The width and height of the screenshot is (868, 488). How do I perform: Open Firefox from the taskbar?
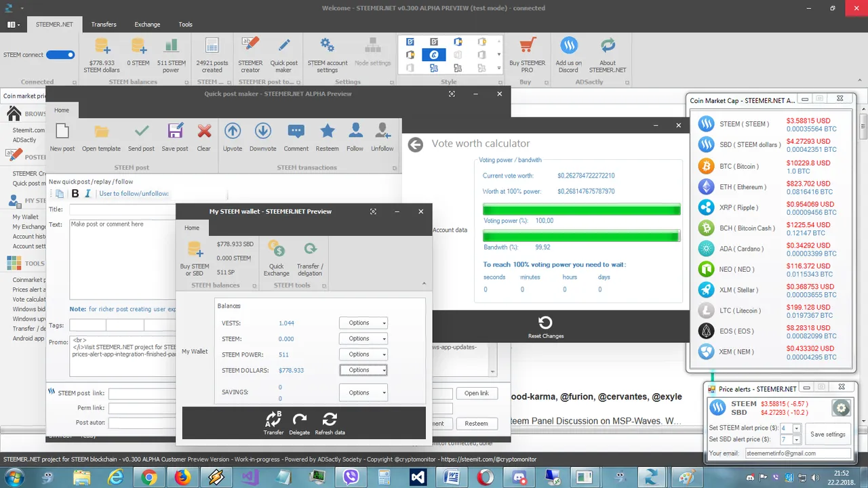coord(182,477)
